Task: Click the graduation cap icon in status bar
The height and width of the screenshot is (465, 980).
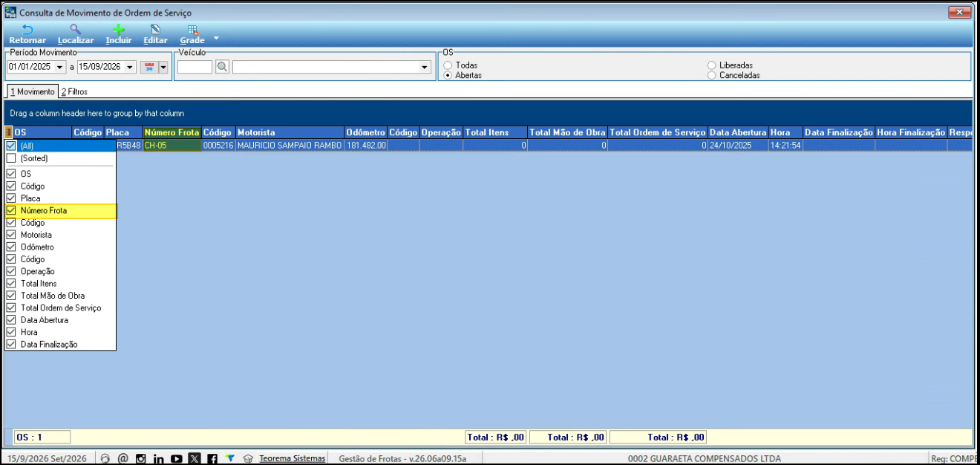Action: (x=248, y=458)
